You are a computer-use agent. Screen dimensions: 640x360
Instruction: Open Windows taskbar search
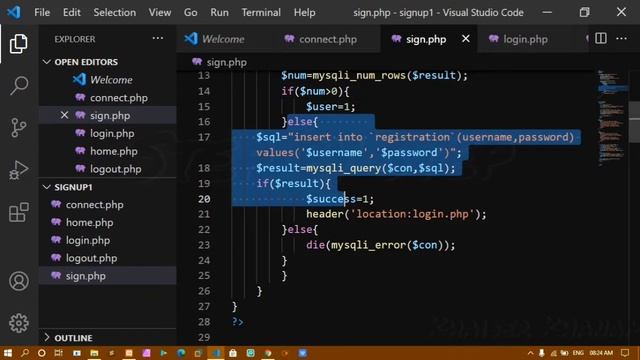click(24, 353)
